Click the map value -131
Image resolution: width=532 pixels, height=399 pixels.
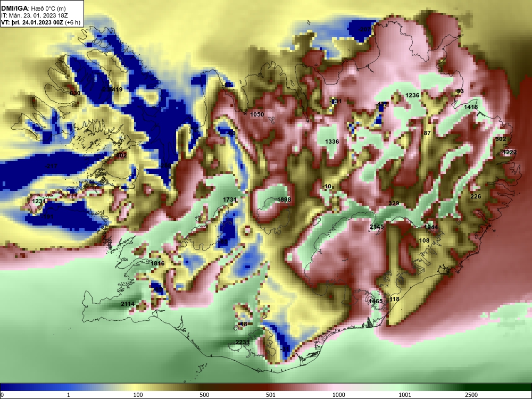click(336, 101)
